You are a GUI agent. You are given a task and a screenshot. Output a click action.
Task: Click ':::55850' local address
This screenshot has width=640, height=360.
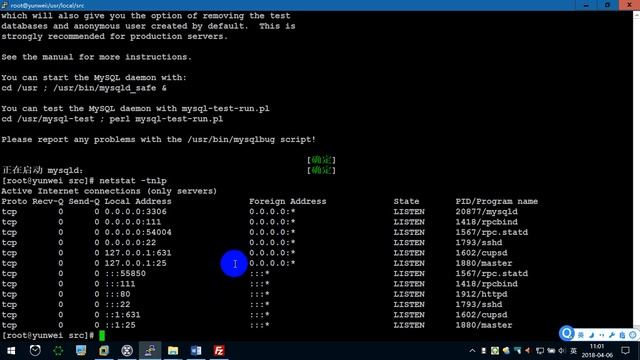(x=125, y=273)
